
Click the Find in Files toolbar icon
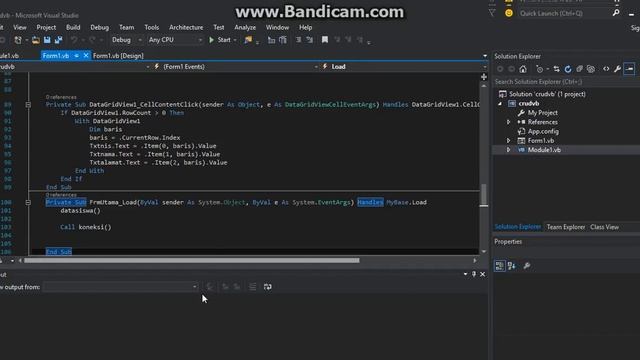(248, 40)
